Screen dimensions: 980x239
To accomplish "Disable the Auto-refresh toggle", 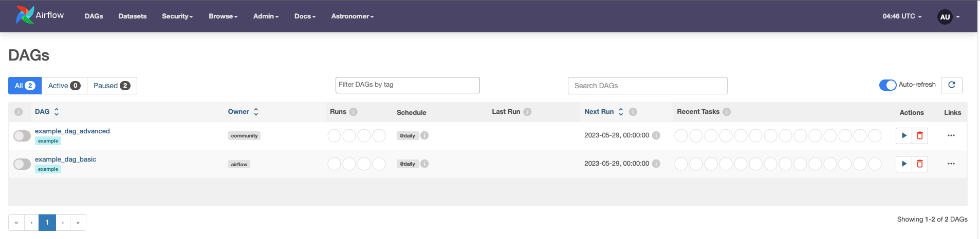I will (887, 85).
